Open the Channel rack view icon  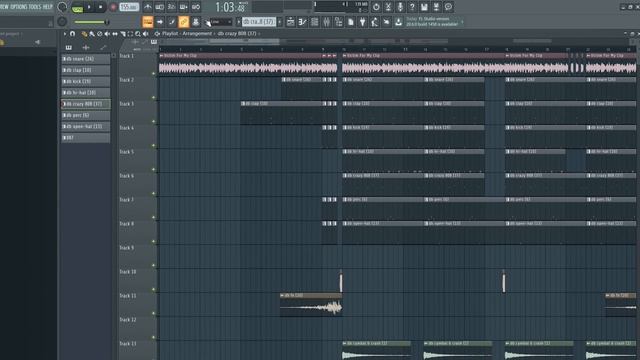point(314,22)
